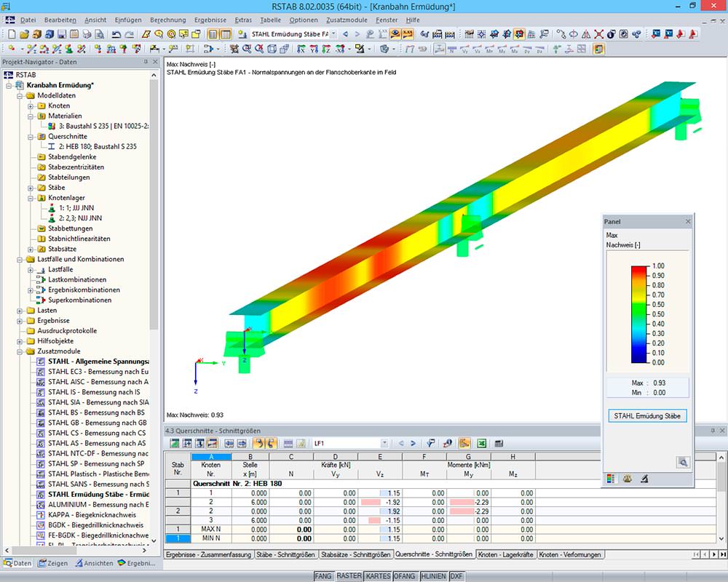Viewport: 728px width, 582px height.
Task: Open a file with the folder icon
Action: click(24, 34)
